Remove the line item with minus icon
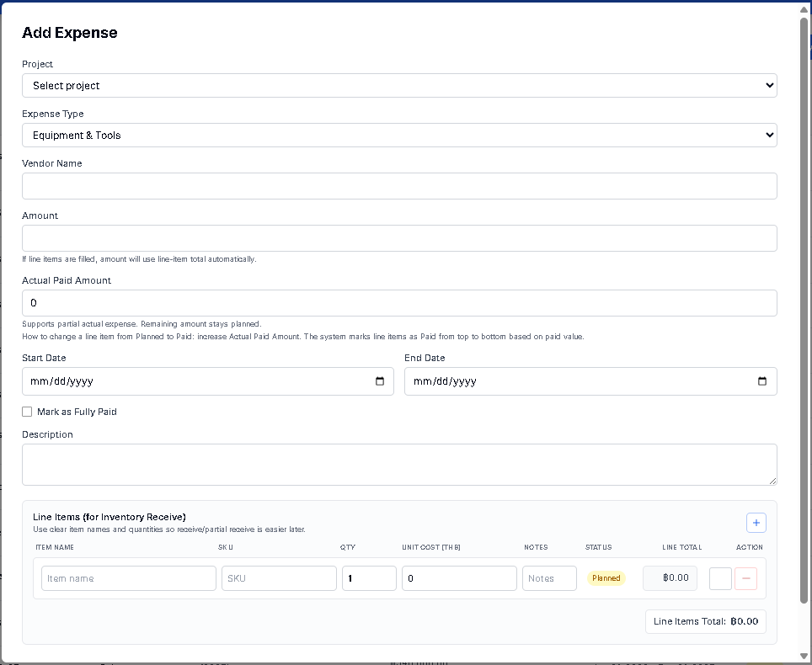This screenshot has height=665, width=812. click(x=745, y=578)
